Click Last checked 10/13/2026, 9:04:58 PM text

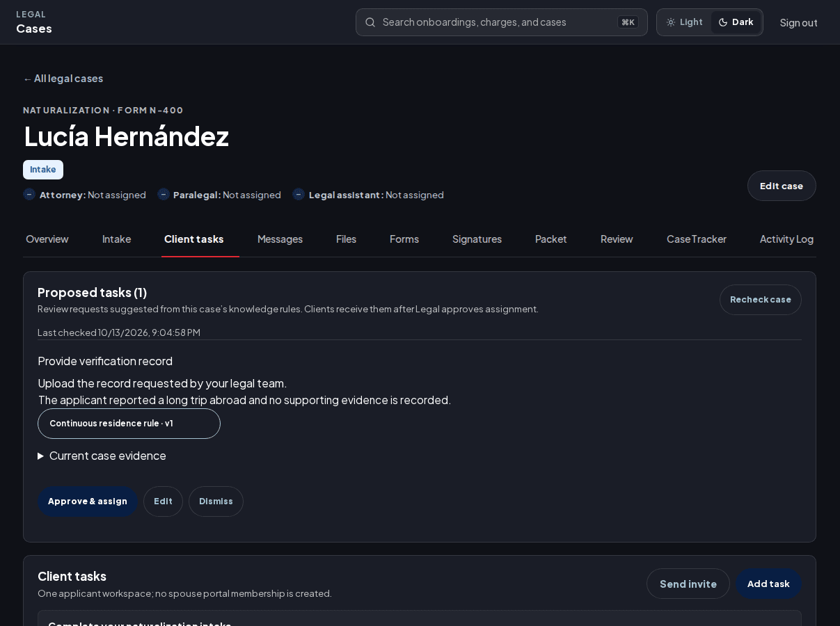(x=119, y=332)
